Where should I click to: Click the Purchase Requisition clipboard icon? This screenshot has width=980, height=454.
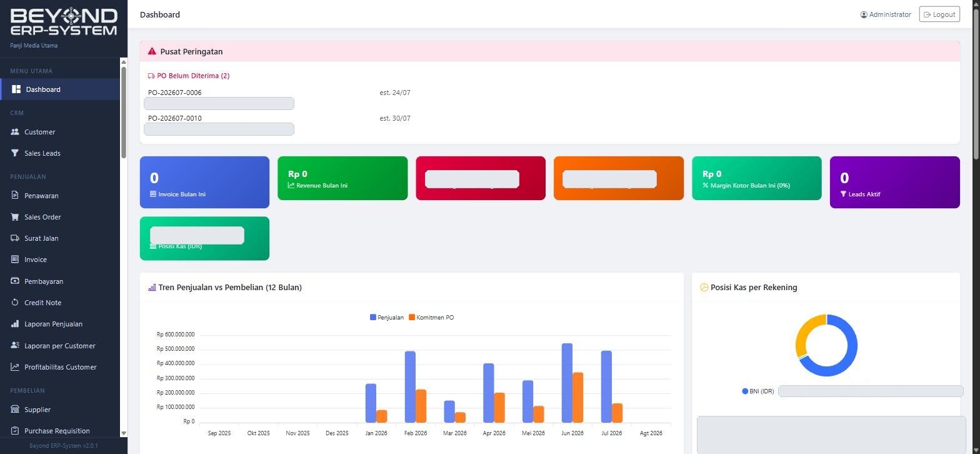(15, 431)
